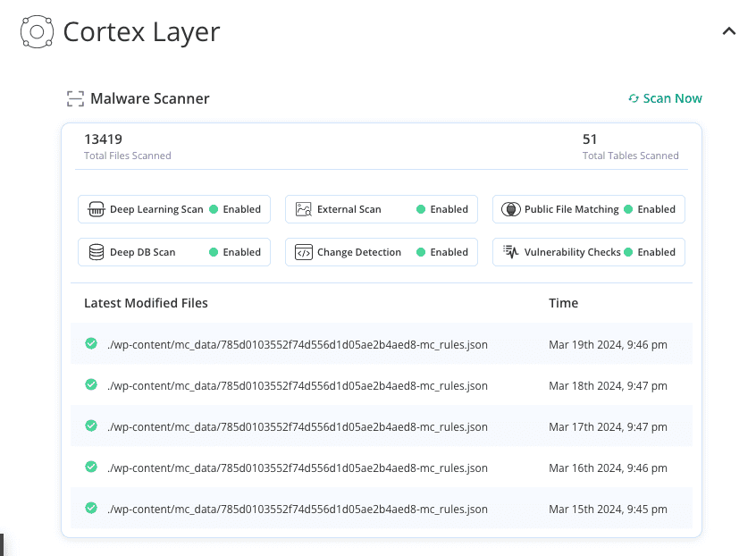Click the Vulnerability Checks pulse icon
Screen dimensions: 756x556
510,251
